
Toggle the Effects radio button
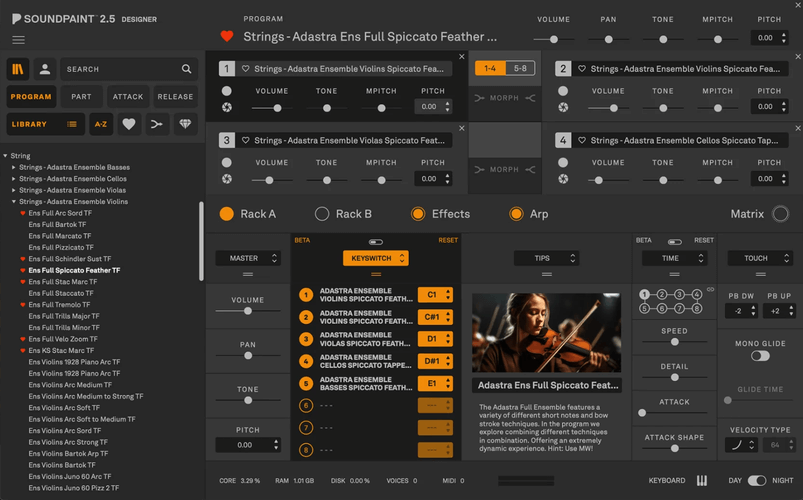pyautogui.click(x=418, y=214)
